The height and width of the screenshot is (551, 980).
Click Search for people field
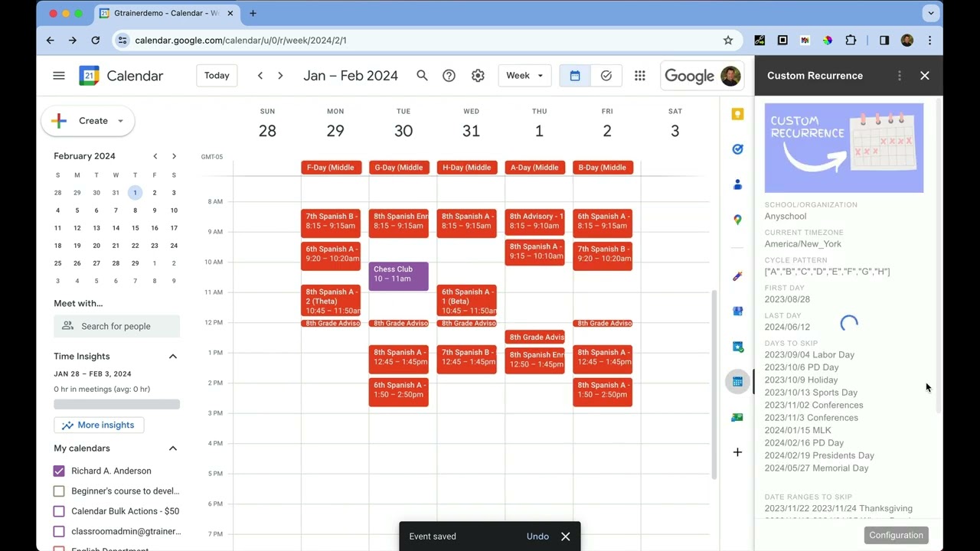coord(117,326)
